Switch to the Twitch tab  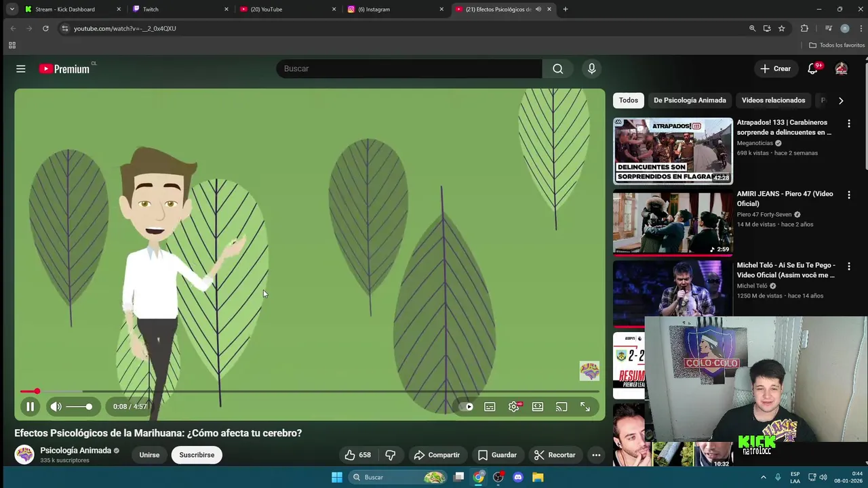pos(181,9)
